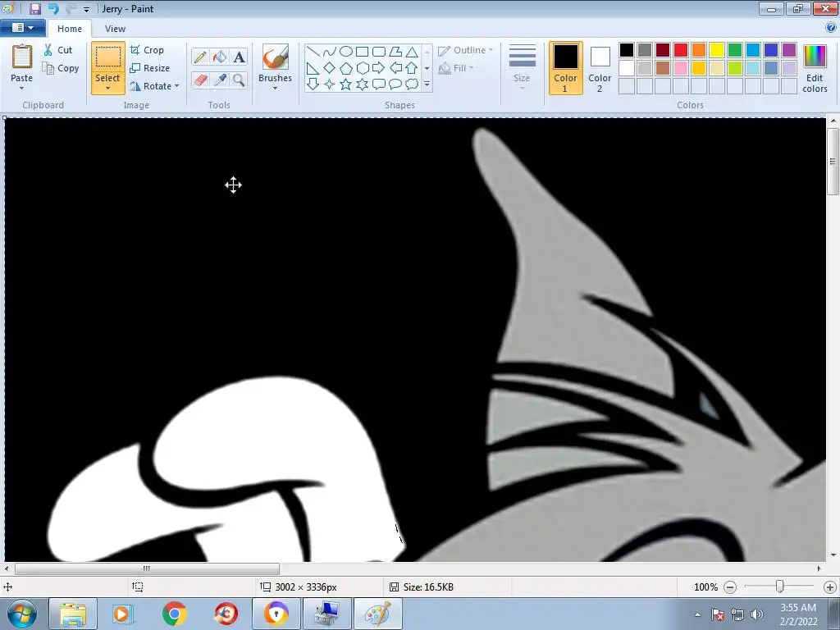Click the vertical scrollbar down arrow
The width and height of the screenshot is (840, 630).
click(x=833, y=555)
